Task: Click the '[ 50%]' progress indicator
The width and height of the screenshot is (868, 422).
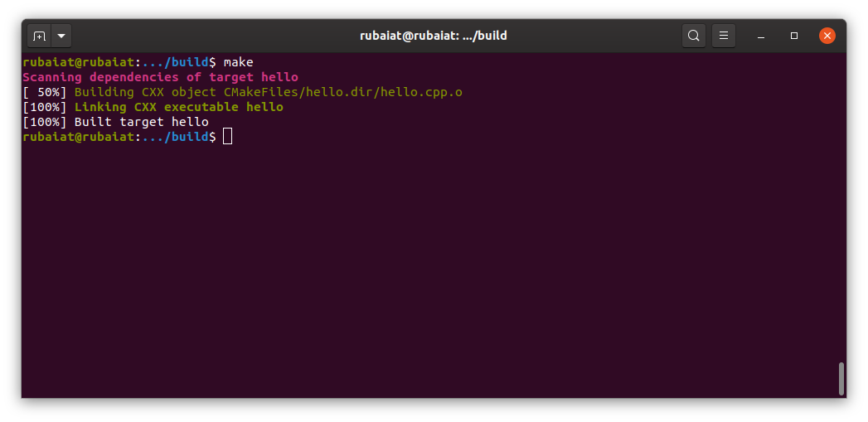Action: click(x=45, y=92)
